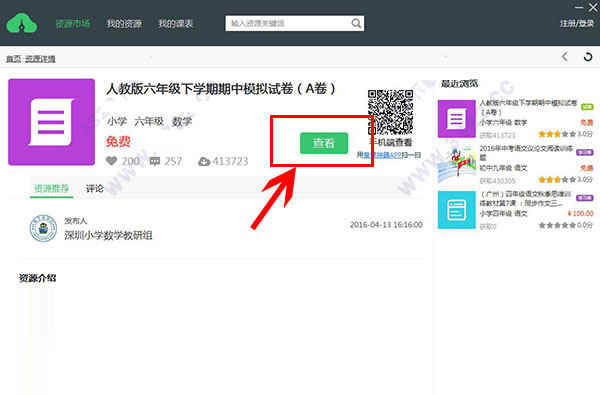Click the comment bubble icon beside 257
Screen dimensions: 600x395
[x=155, y=161]
